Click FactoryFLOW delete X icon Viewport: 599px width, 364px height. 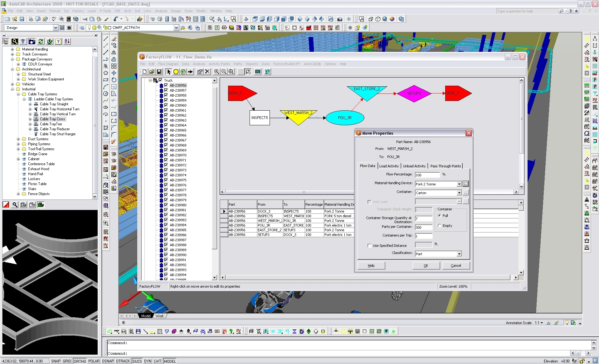pos(207,72)
